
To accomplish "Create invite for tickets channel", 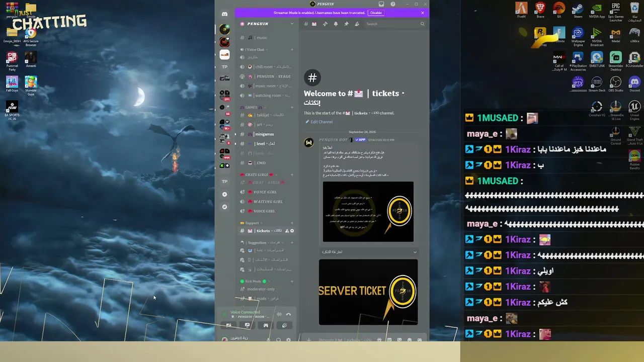I will [x=287, y=231].
